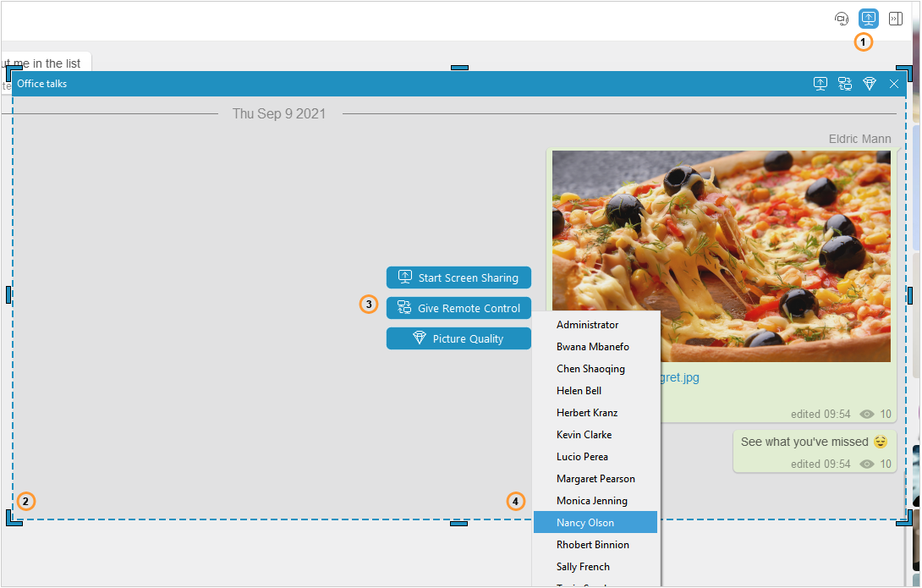922x588 pixels.
Task: Click the top center capture frame handle
Action: [x=459, y=67]
